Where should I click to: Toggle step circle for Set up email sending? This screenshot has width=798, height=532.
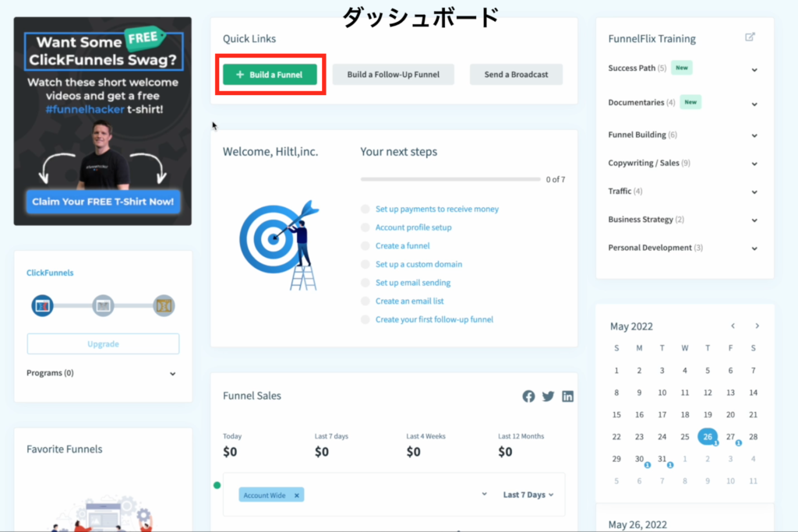pyautogui.click(x=365, y=283)
